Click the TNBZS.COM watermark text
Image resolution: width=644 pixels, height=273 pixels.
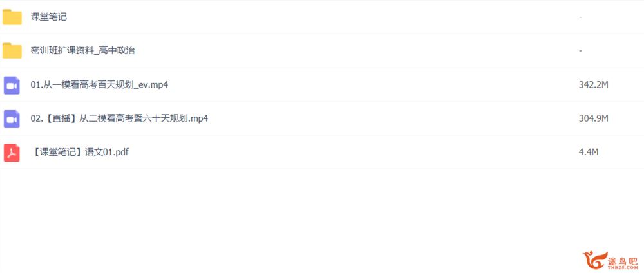(623, 267)
